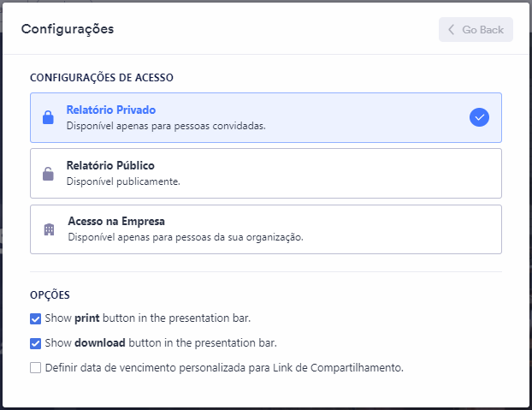Screen dimensions: 532x410
Task: Click the "Disponível publicamente." description text
Action: pos(123,181)
